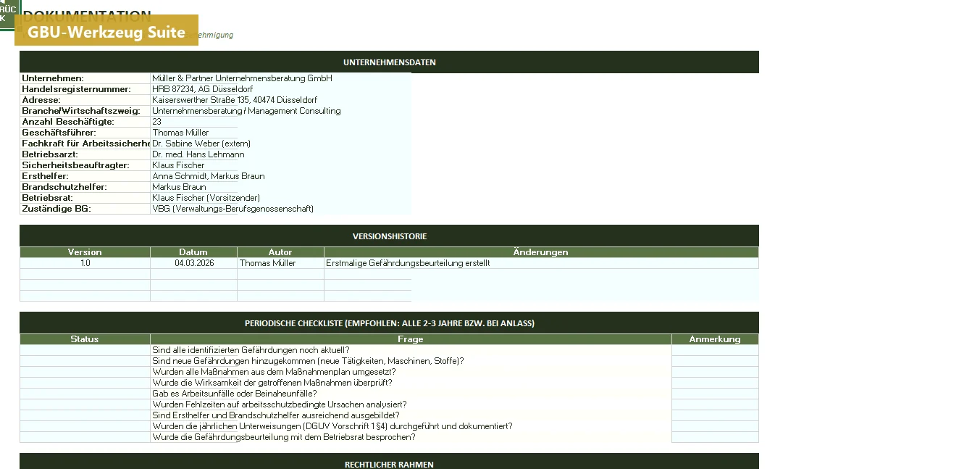Select the Autor cell 'Thomas Müller' in Versionshistorie
The image size is (980, 469).
pos(280,263)
